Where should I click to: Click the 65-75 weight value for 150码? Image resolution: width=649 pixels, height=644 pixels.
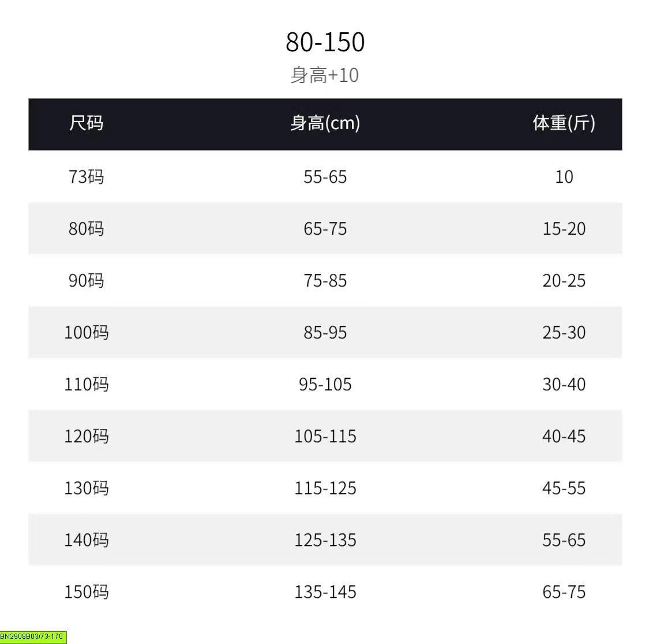pos(564,592)
